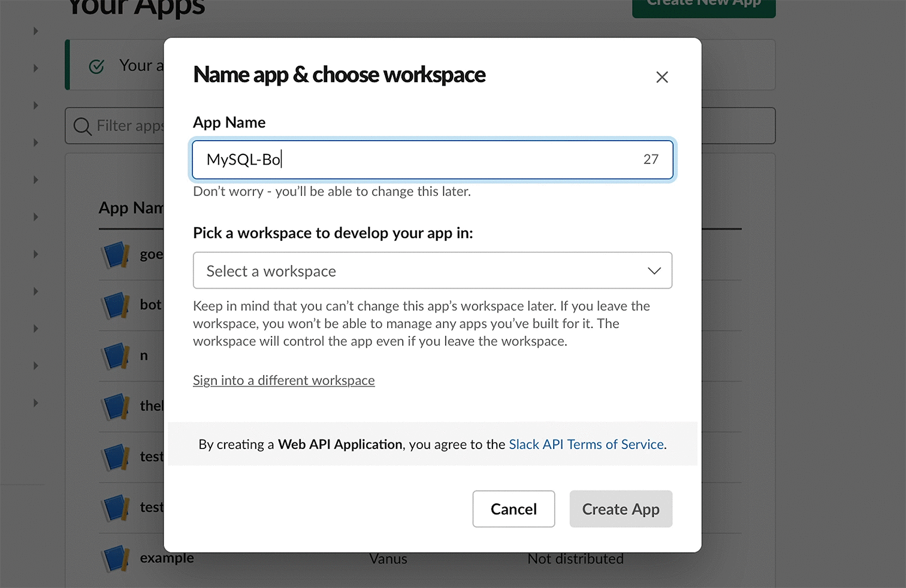Viewport: 906px width, 588px height.
Task: Open Slack API Terms of Service link
Action: [586, 444]
